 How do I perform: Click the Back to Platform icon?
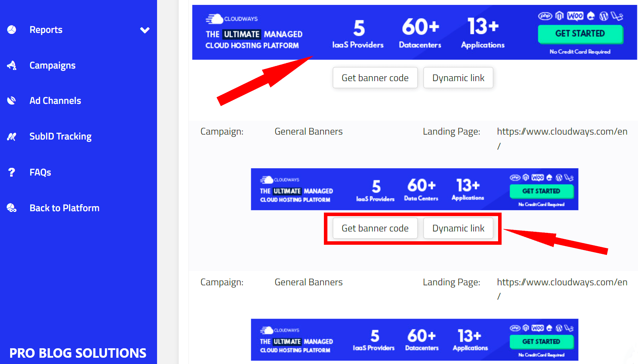coord(12,208)
